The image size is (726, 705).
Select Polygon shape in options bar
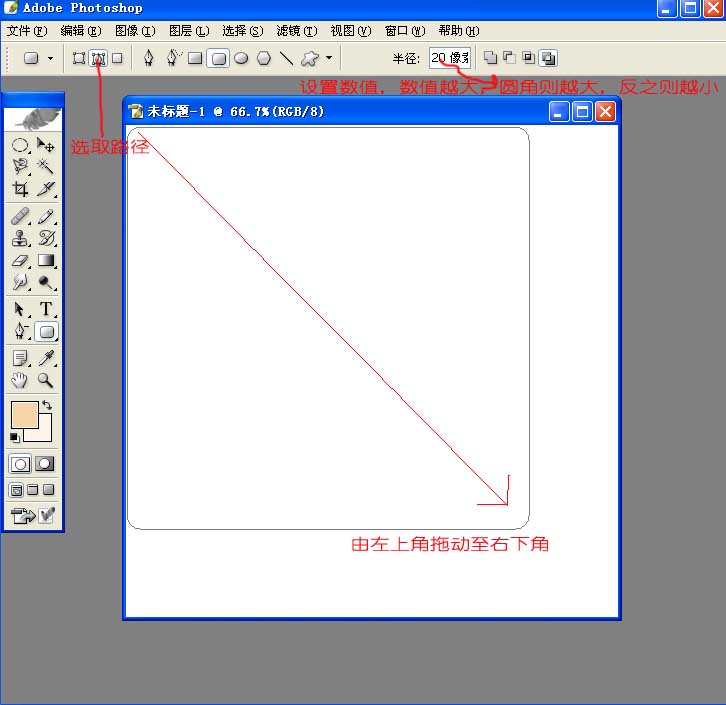[x=264, y=58]
